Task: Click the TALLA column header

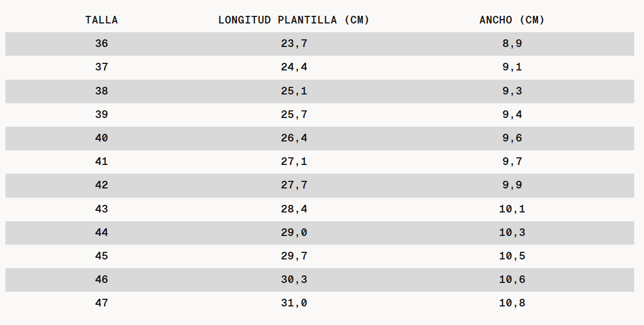Action: click(102, 20)
